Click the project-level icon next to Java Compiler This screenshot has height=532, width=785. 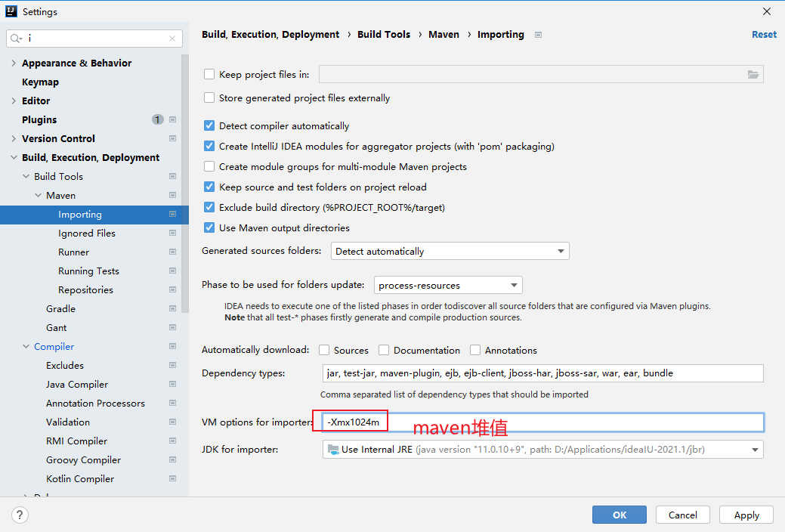(x=173, y=384)
